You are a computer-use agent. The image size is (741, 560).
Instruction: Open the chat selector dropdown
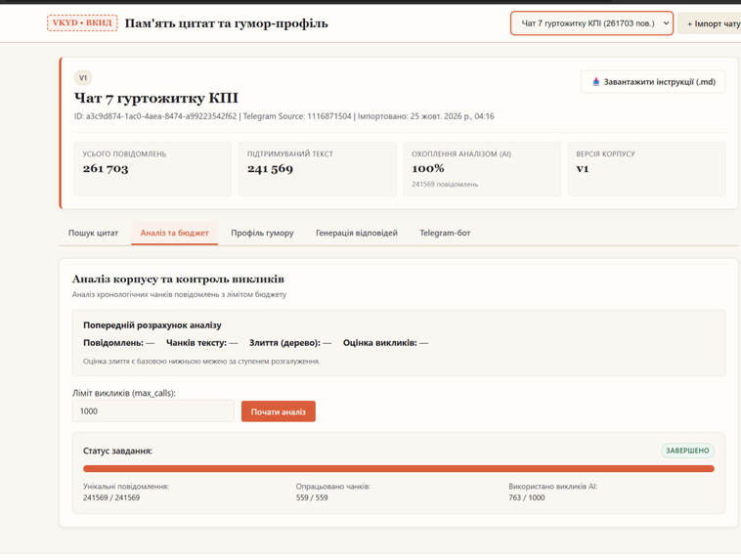[x=591, y=23]
